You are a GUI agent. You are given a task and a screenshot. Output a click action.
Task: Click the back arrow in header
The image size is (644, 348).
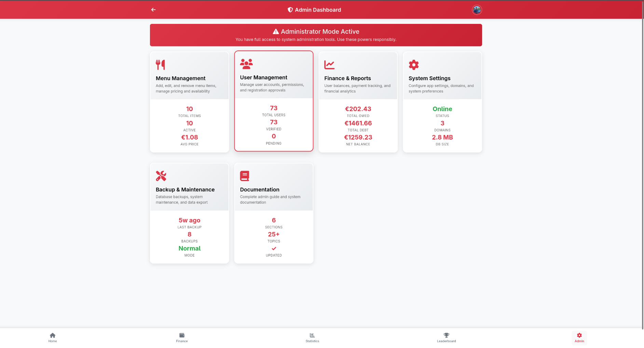[x=153, y=10]
